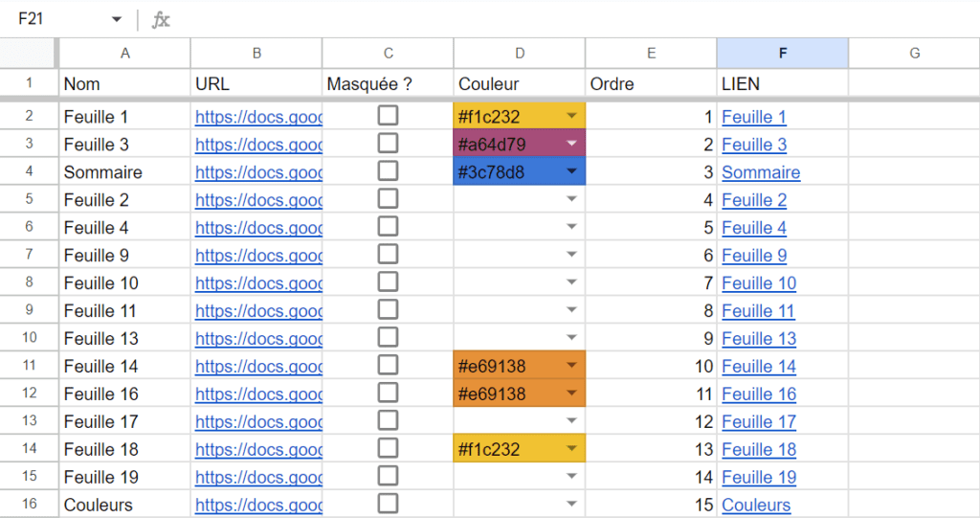Enable the checkbox for the Couleurs row
980x518 pixels.
coord(389,504)
